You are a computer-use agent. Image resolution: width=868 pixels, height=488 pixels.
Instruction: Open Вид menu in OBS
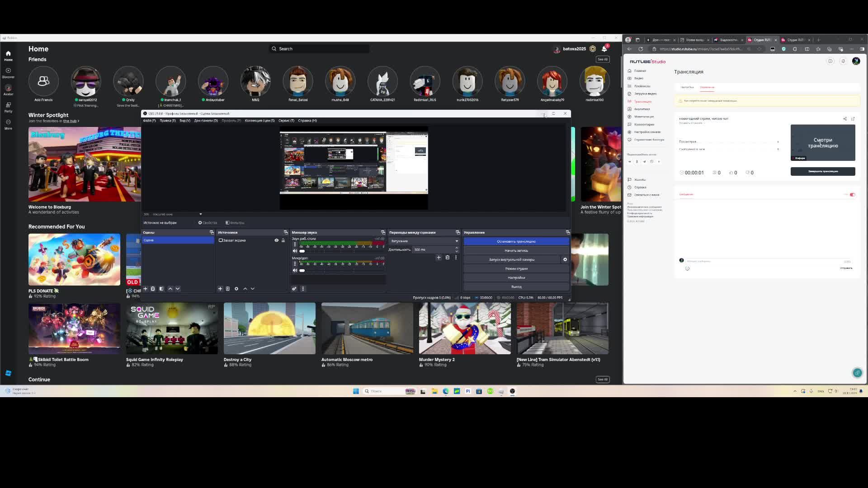185,121
